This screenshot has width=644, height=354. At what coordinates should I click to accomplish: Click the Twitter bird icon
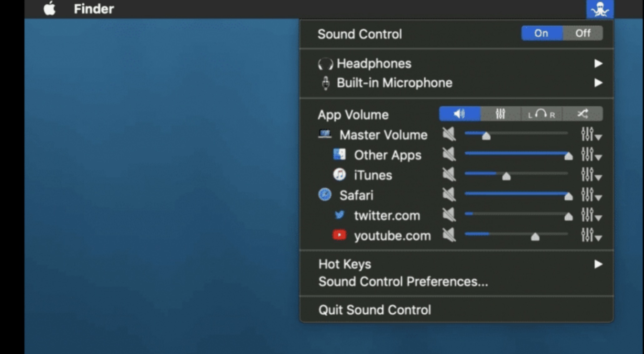click(339, 215)
